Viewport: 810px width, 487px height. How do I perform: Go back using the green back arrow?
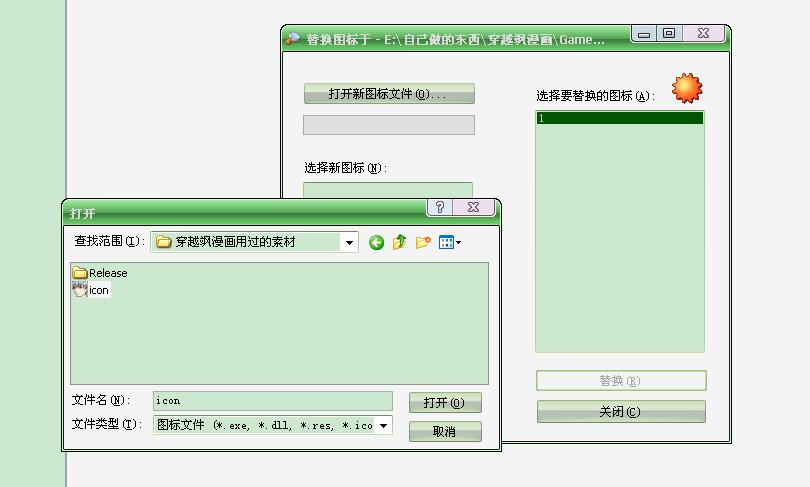[x=376, y=242]
